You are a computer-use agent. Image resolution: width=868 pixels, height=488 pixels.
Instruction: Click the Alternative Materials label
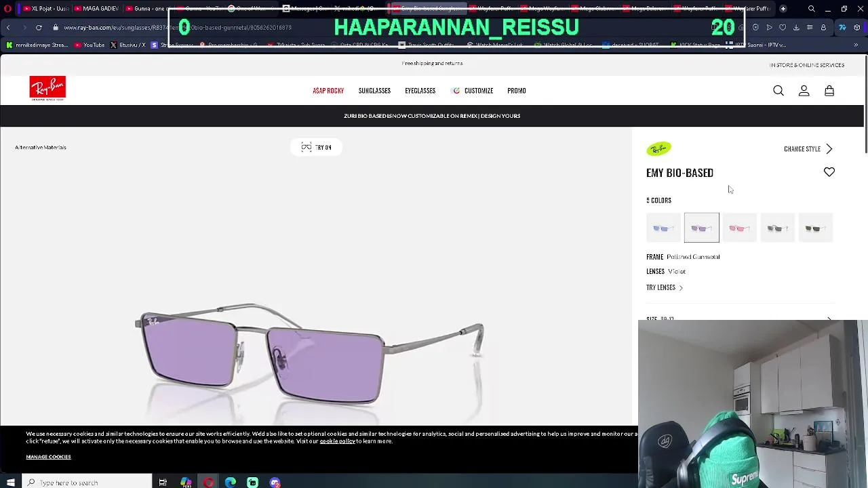point(41,147)
